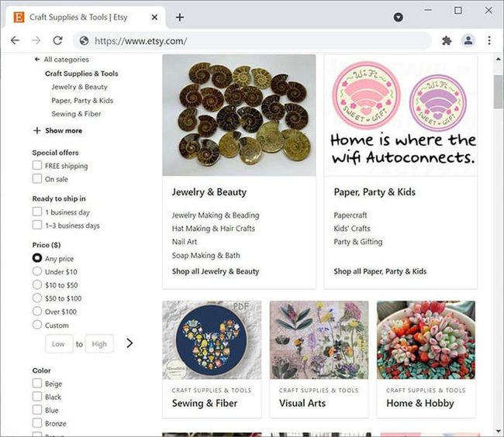Open the browser three-dot menu
The image size is (504, 437).
coord(489,40)
